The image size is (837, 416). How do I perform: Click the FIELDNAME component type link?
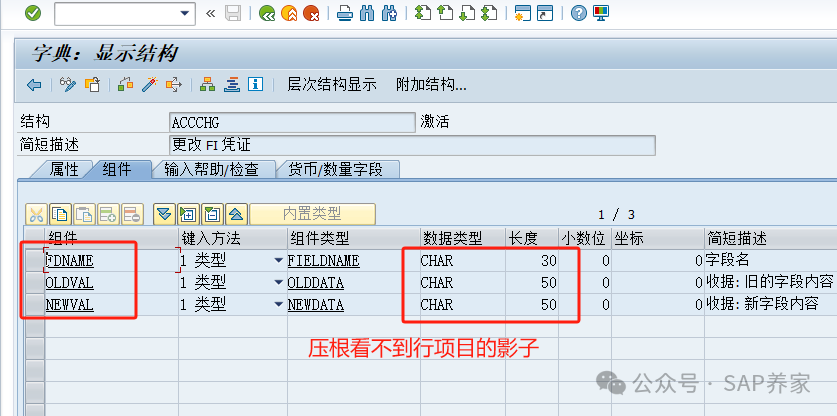click(x=323, y=261)
